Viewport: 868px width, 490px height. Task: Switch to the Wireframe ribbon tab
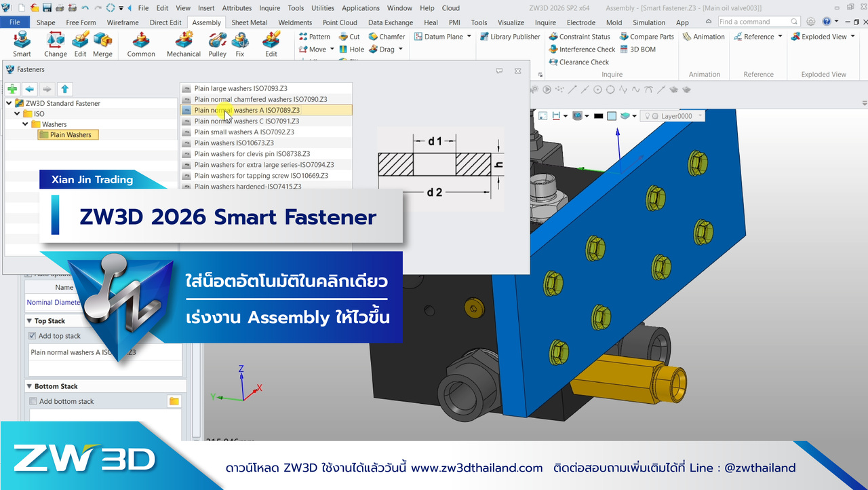coord(123,22)
